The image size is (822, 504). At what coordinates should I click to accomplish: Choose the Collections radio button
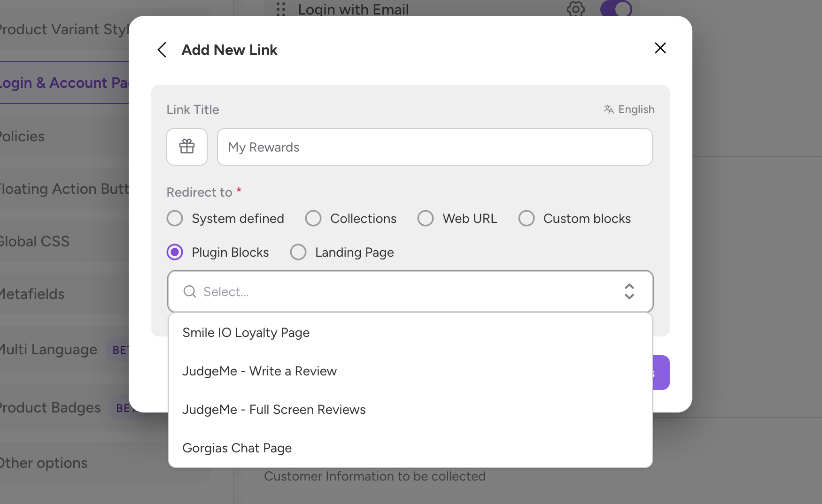pos(313,218)
